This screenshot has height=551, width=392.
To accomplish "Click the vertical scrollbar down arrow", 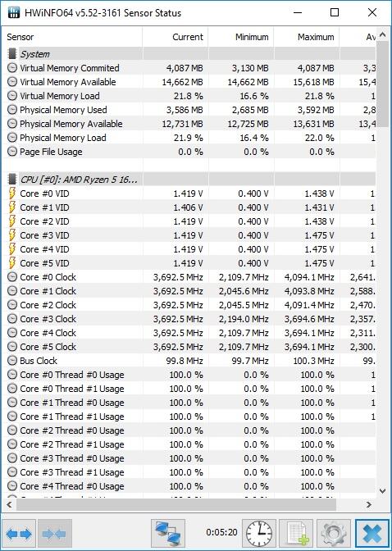I will coord(382,491).
